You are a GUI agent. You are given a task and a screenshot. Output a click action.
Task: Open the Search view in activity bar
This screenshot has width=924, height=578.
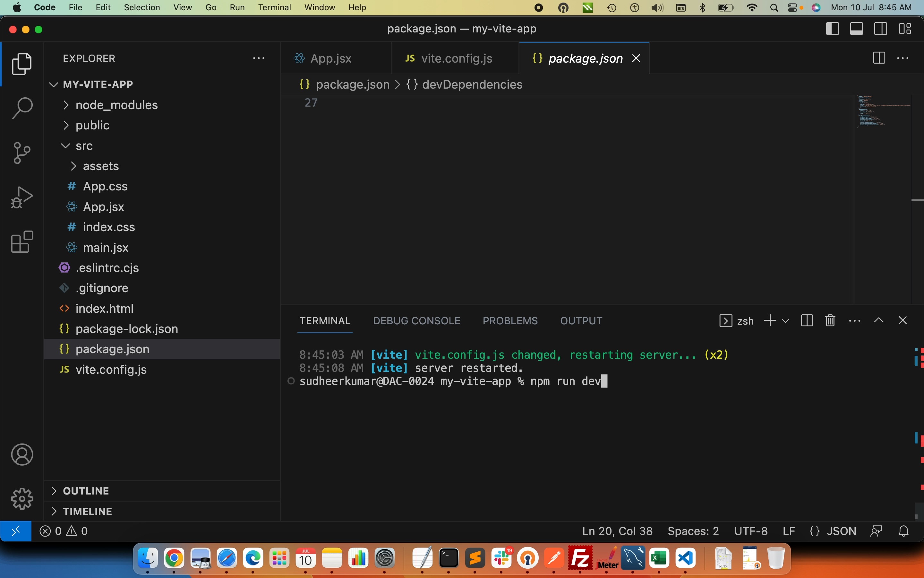pos(22,108)
